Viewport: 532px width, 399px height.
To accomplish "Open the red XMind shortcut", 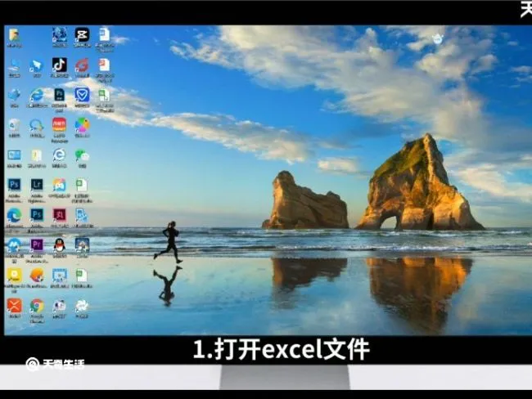I will [x=14, y=306].
